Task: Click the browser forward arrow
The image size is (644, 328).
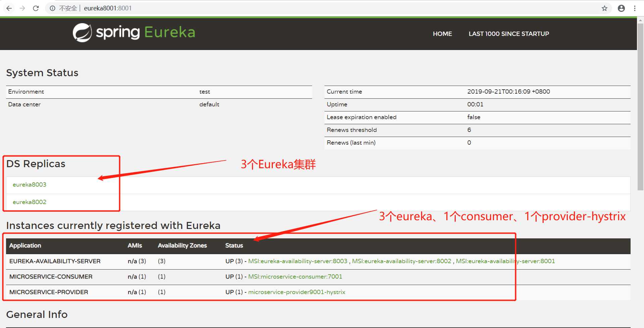Action: point(22,8)
